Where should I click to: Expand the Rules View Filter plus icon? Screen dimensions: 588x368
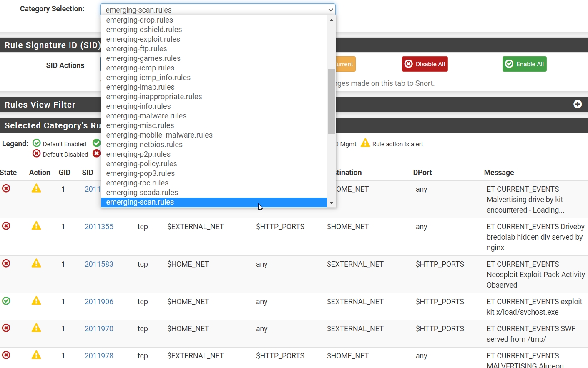tap(578, 104)
